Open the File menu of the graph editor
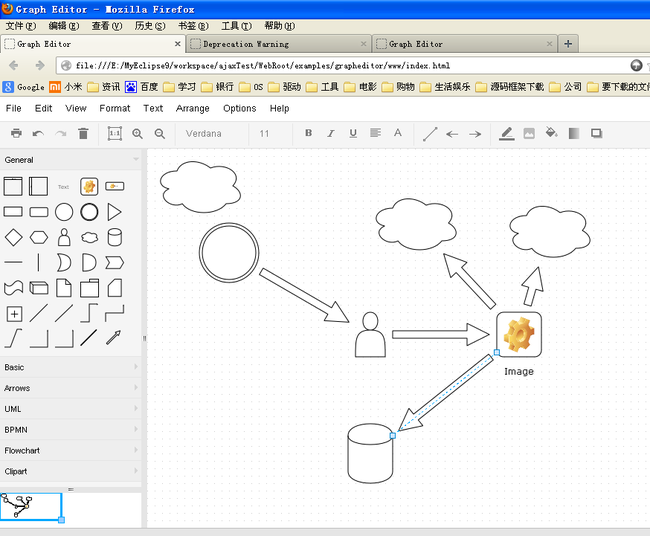Image resolution: width=650 pixels, height=536 pixels. pos(13,109)
